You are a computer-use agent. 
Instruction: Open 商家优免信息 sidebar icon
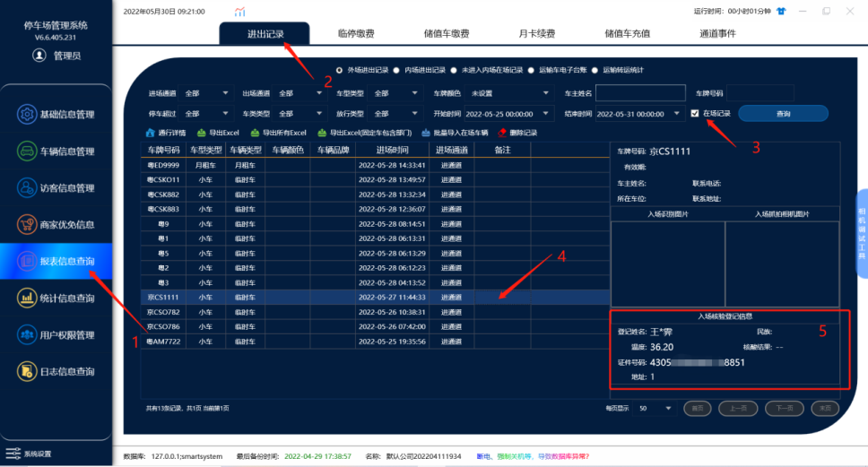pyautogui.click(x=26, y=224)
